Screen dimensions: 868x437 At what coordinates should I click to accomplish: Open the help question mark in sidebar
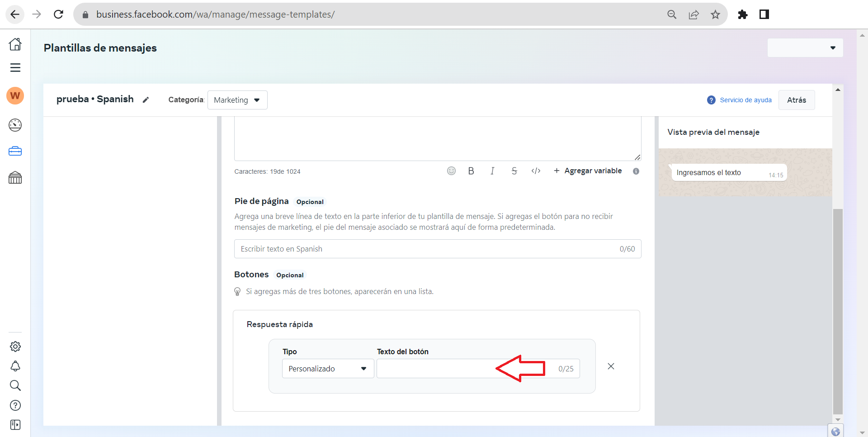(x=15, y=405)
